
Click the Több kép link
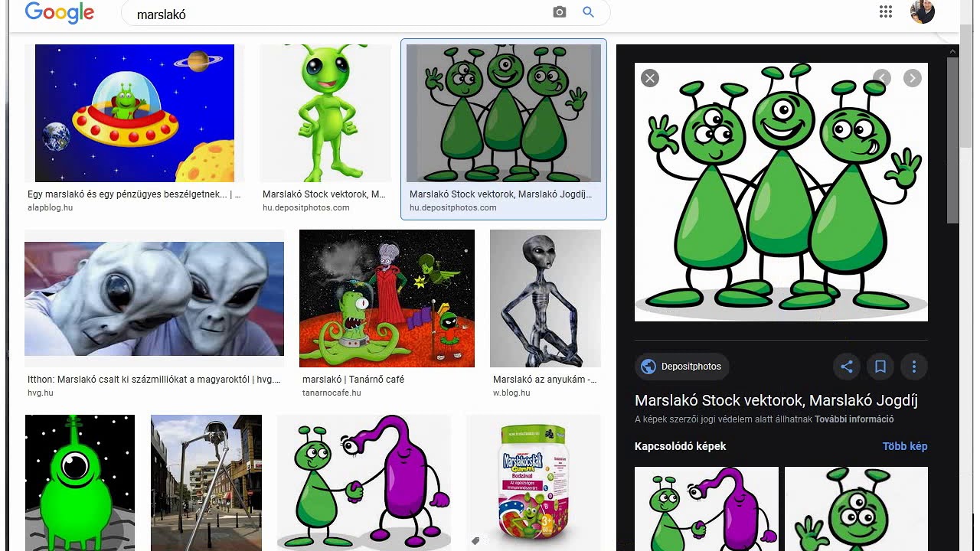905,446
